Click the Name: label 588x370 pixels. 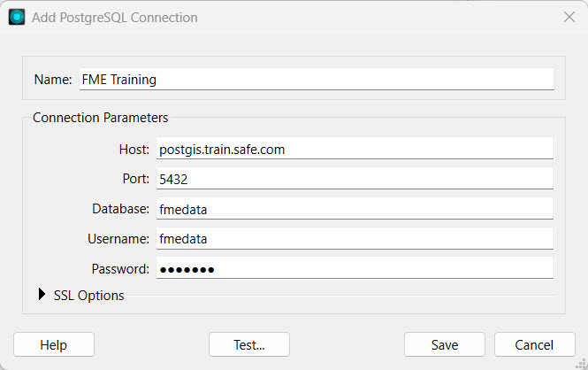coord(53,80)
